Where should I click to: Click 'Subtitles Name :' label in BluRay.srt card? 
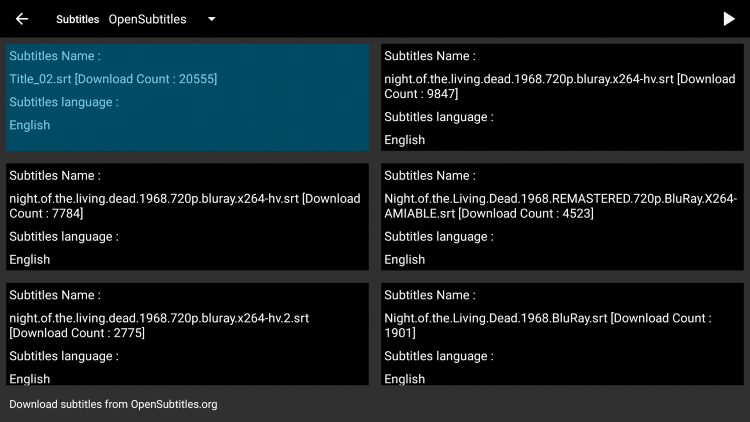[x=430, y=295]
